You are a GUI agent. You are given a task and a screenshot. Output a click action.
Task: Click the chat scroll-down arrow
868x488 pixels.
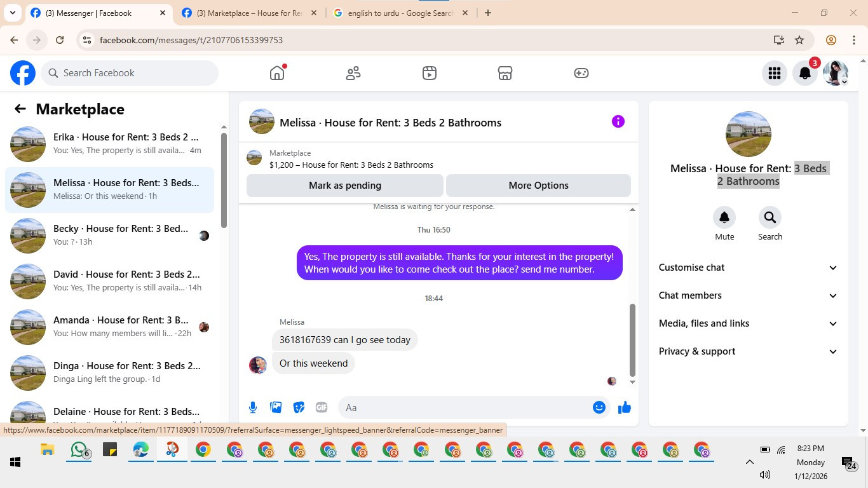tap(632, 383)
